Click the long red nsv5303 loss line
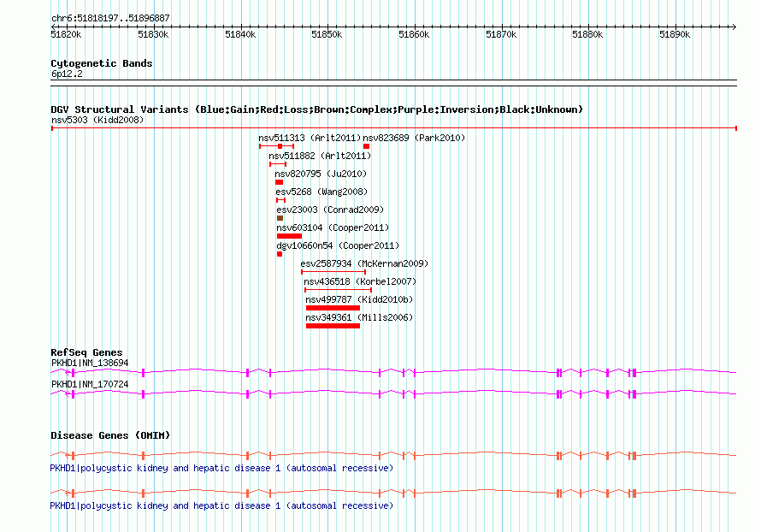 394,128
